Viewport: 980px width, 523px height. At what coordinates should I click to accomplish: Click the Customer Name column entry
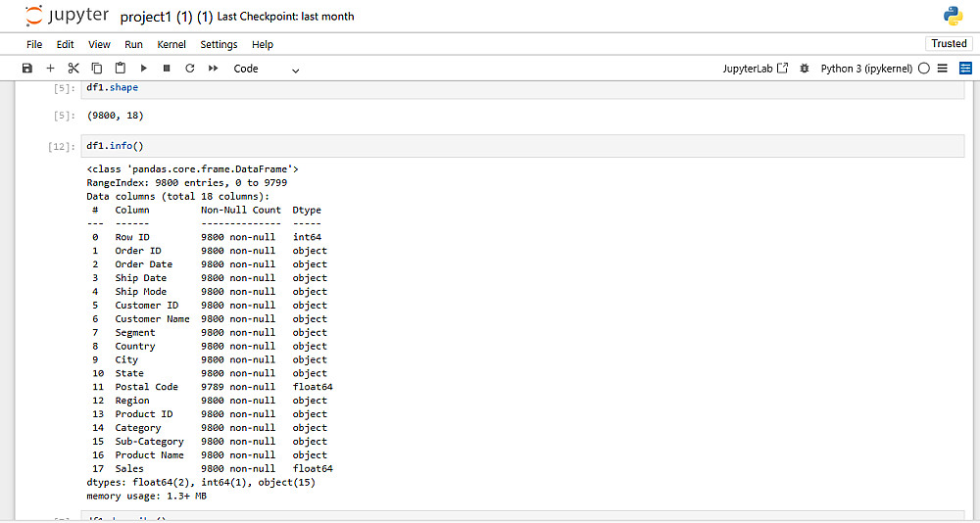(152, 318)
